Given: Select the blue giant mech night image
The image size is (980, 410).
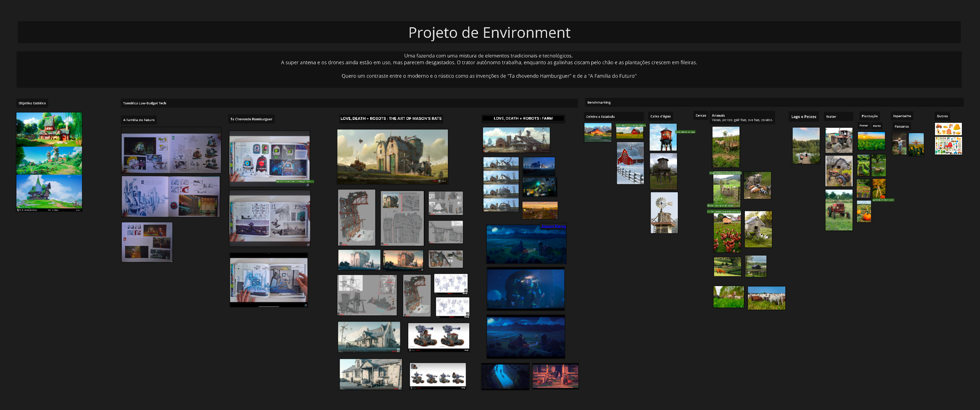Looking at the screenshot, I should point(526,289).
